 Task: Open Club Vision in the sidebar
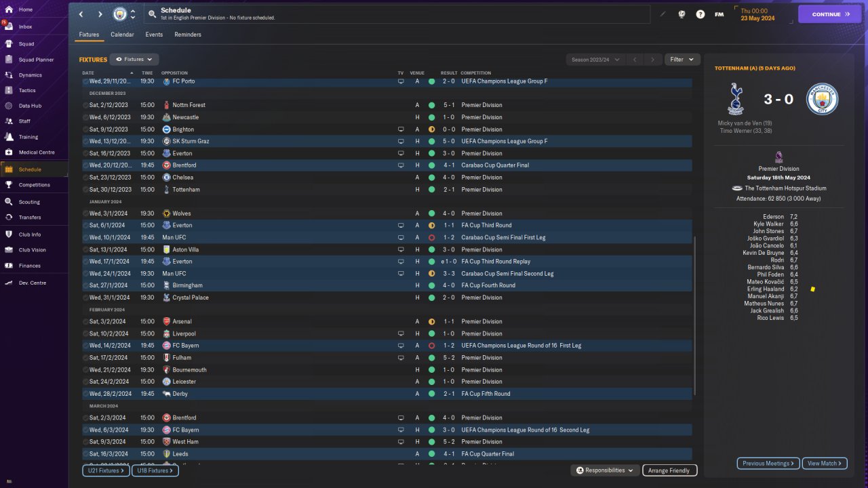(x=33, y=250)
